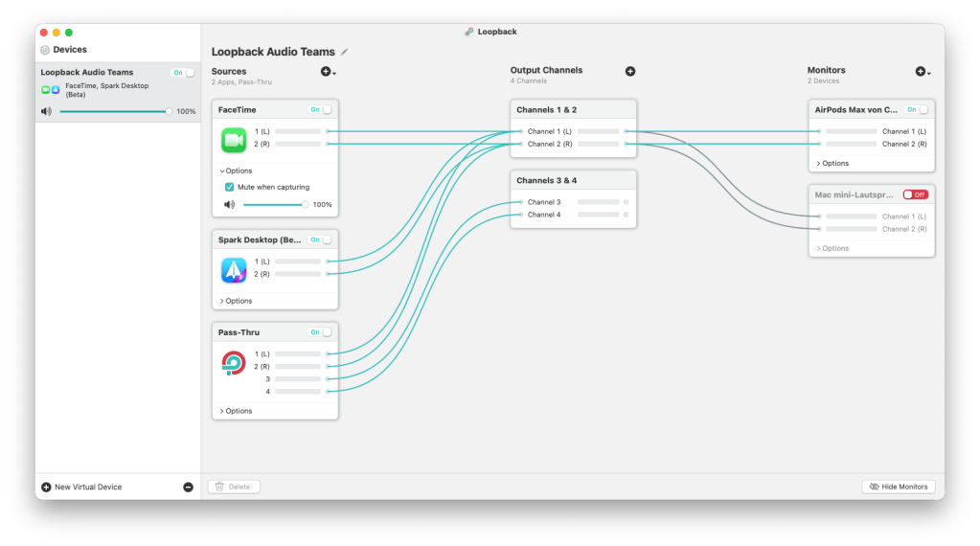Click the Delete button

(233, 487)
